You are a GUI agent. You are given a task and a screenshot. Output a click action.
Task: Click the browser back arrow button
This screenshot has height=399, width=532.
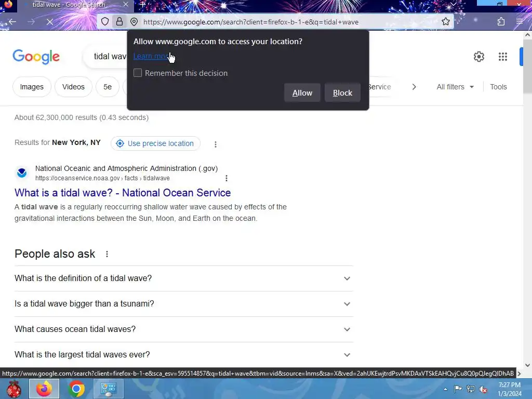[12, 22]
